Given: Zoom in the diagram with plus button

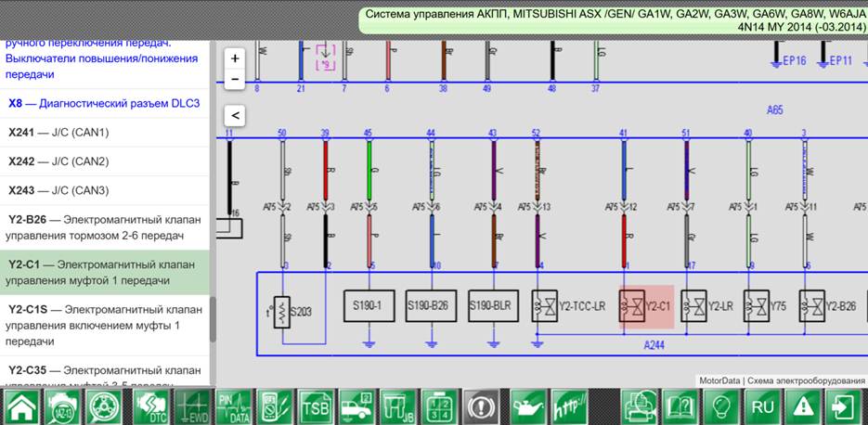Looking at the screenshot, I should (x=235, y=58).
